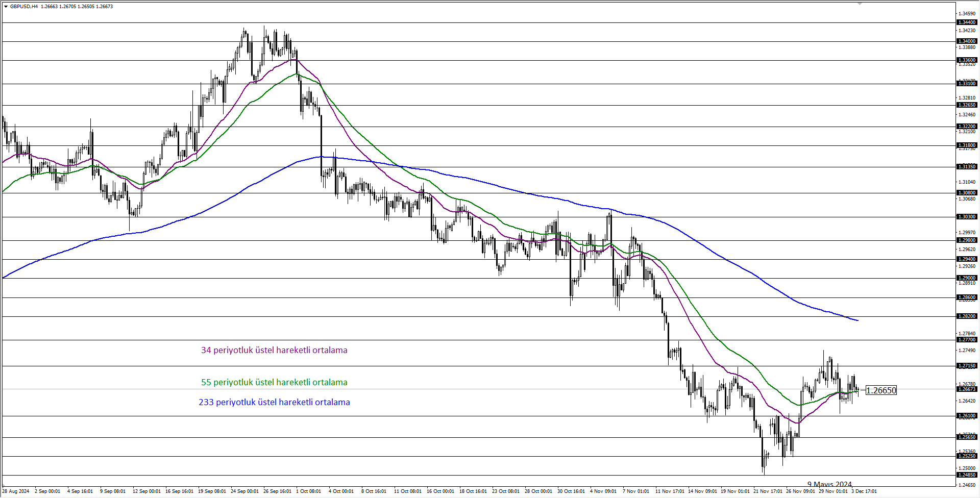Click the 1.25250 horizontal line price tag
Screen dimensions: 980x498
967,456
